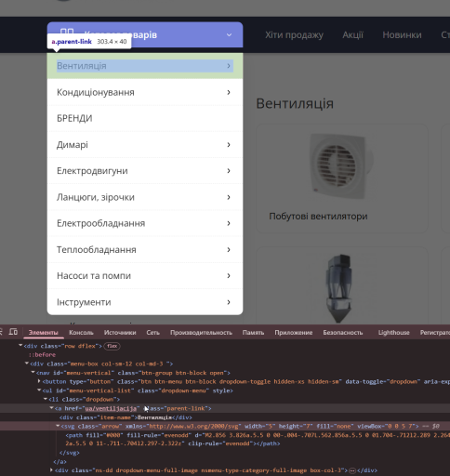Click the chevron arrow next to Вентиляція
This screenshot has height=476, width=450.
(x=229, y=66)
